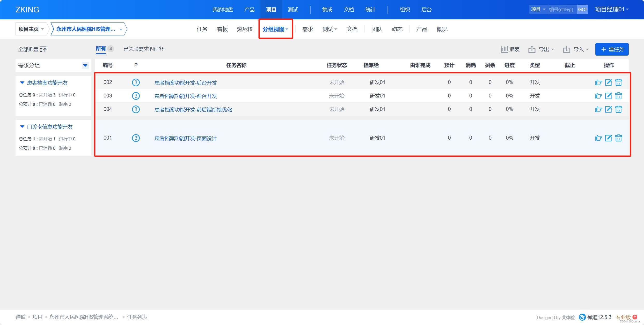Open 集成 in top navigation
Viewport: 644px width, 325px height.
click(x=327, y=10)
